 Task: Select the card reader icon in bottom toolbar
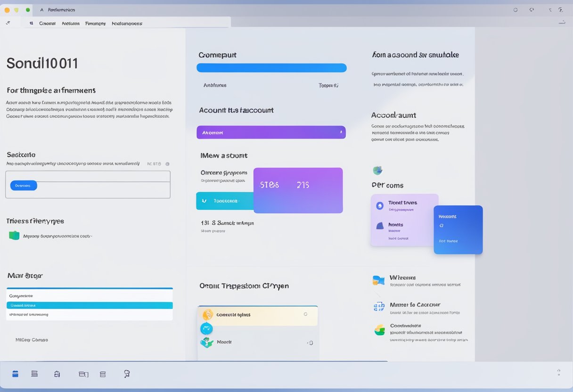(x=83, y=374)
